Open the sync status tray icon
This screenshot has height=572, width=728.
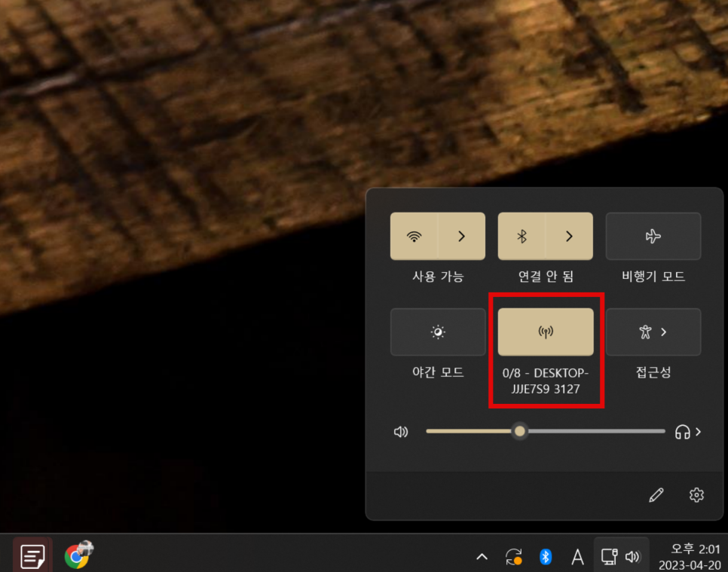click(x=514, y=556)
